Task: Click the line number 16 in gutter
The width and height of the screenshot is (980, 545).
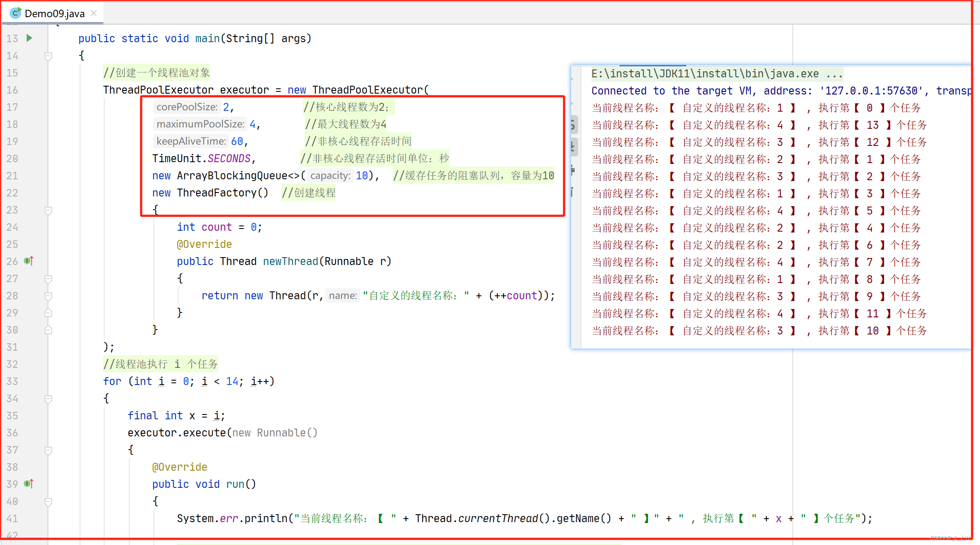Action: 12,90
